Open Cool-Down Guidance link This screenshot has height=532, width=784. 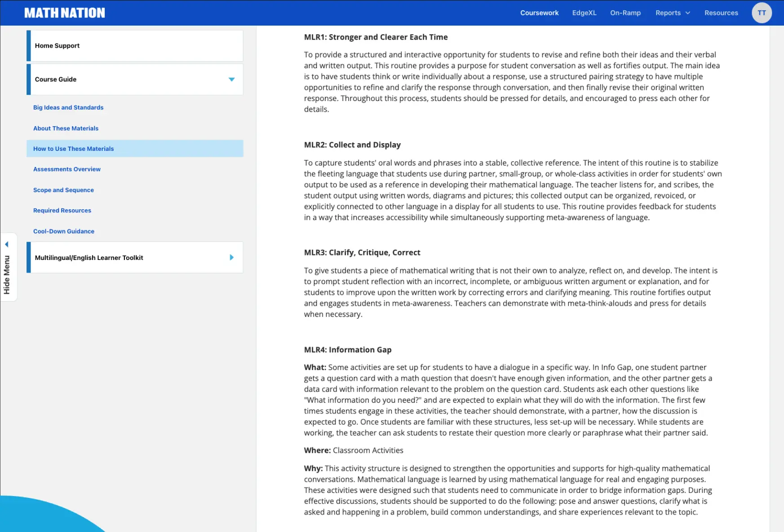64,231
